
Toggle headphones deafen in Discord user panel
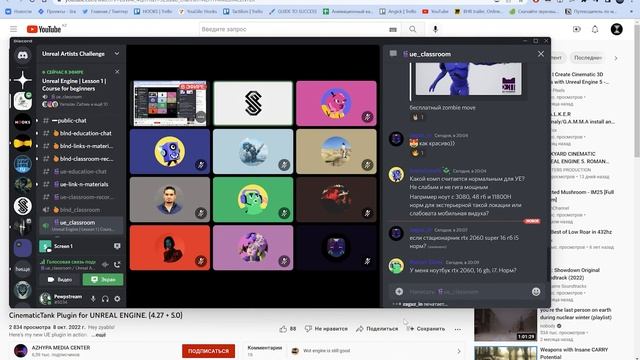105,299
